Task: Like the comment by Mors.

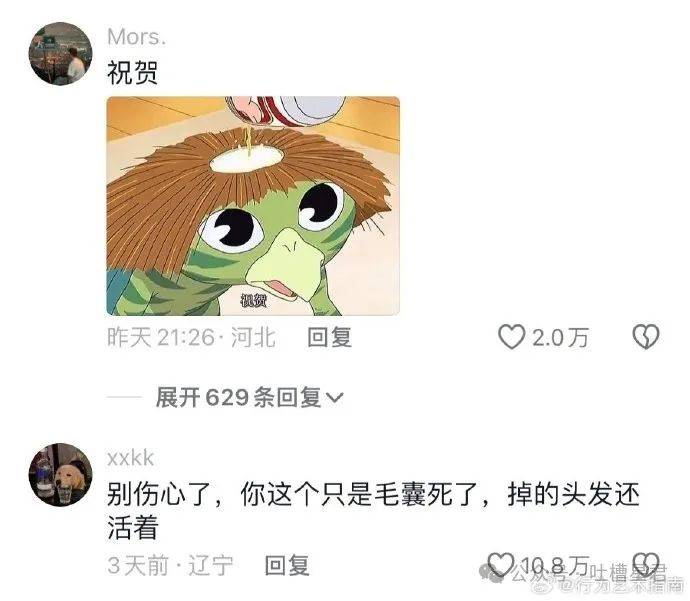Action: [x=511, y=337]
